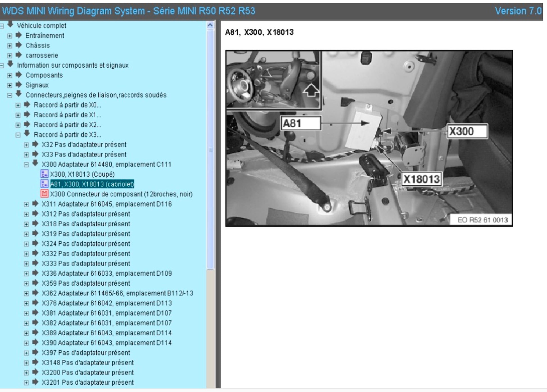Collapse X300 Adaptateur 614480 node
Screen dimensions: 547x392
tap(26, 165)
